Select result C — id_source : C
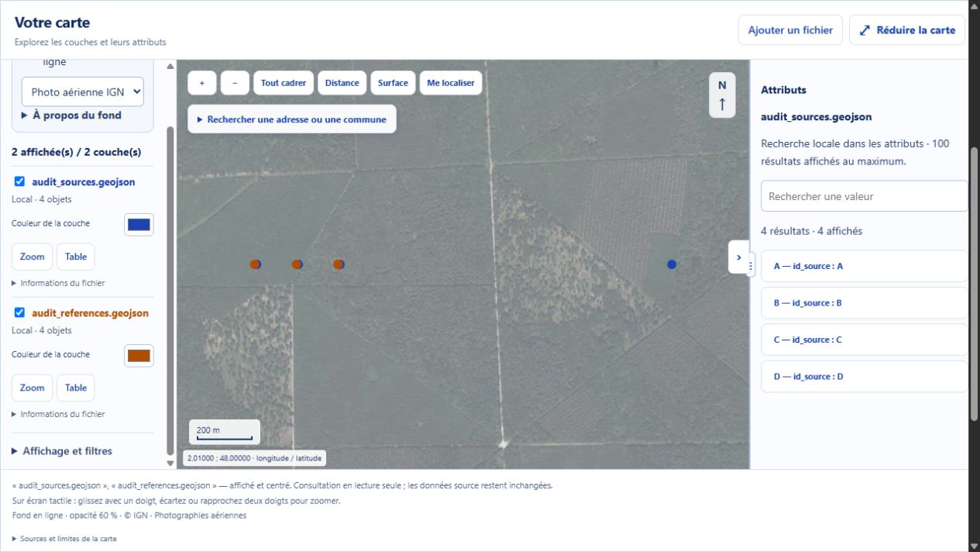 pos(864,340)
